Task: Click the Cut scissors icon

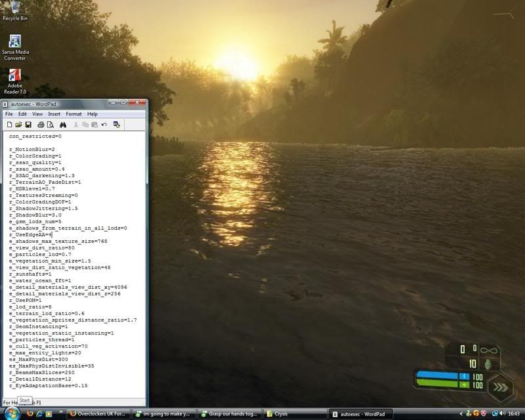Action: pyautogui.click(x=76, y=125)
